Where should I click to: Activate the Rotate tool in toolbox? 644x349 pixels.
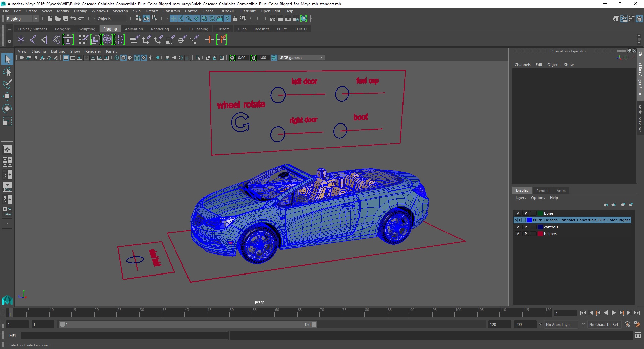(x=7, y=108)
